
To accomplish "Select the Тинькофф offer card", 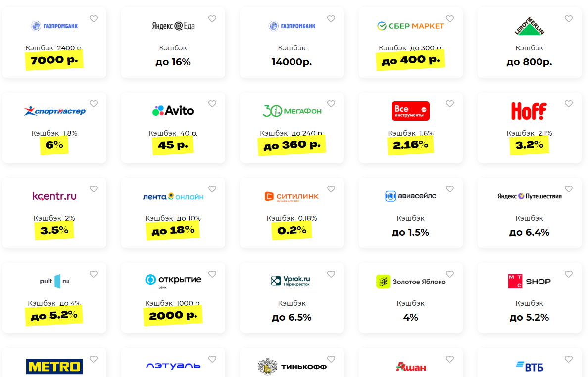I will pyautogui.click(x=292, y=362).
